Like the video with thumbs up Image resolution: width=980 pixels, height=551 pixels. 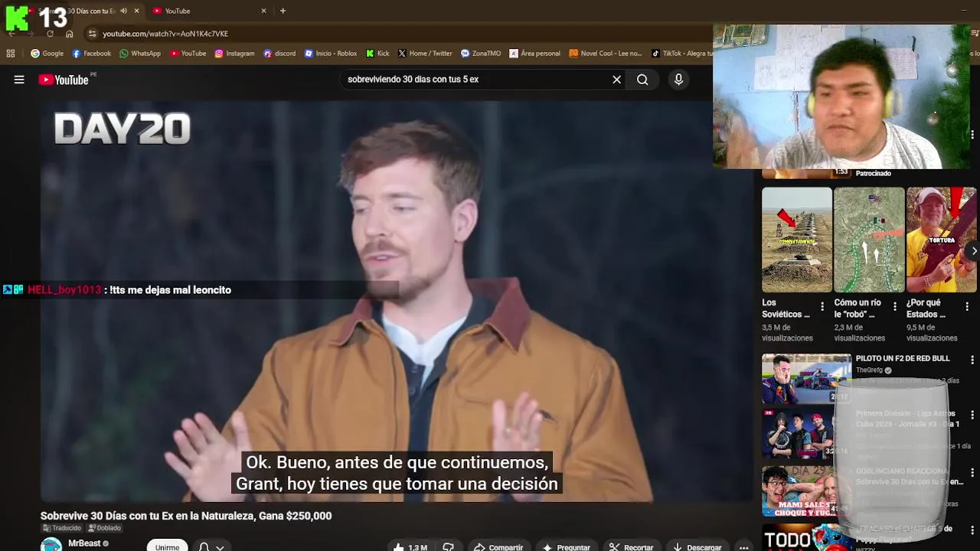tap(410, 547)
